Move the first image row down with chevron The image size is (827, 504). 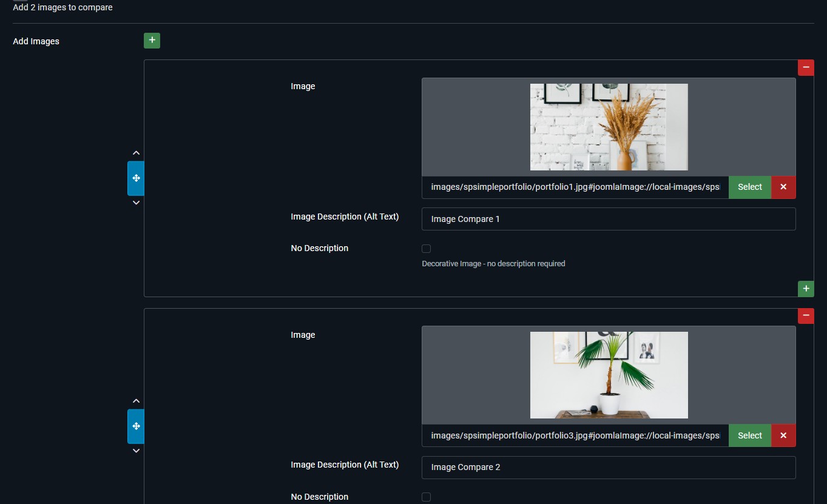pyautogui.click(x=136, y=203)
